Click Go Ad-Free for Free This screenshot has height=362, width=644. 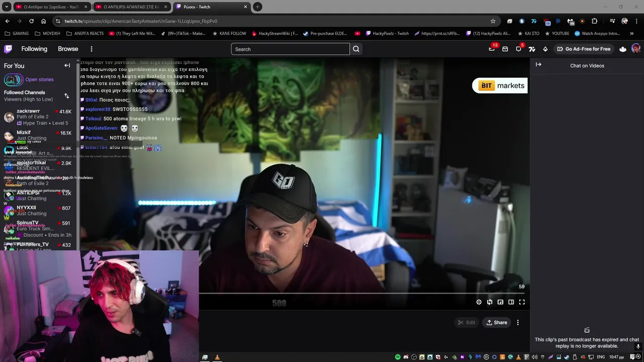click(x=584, y=49)
